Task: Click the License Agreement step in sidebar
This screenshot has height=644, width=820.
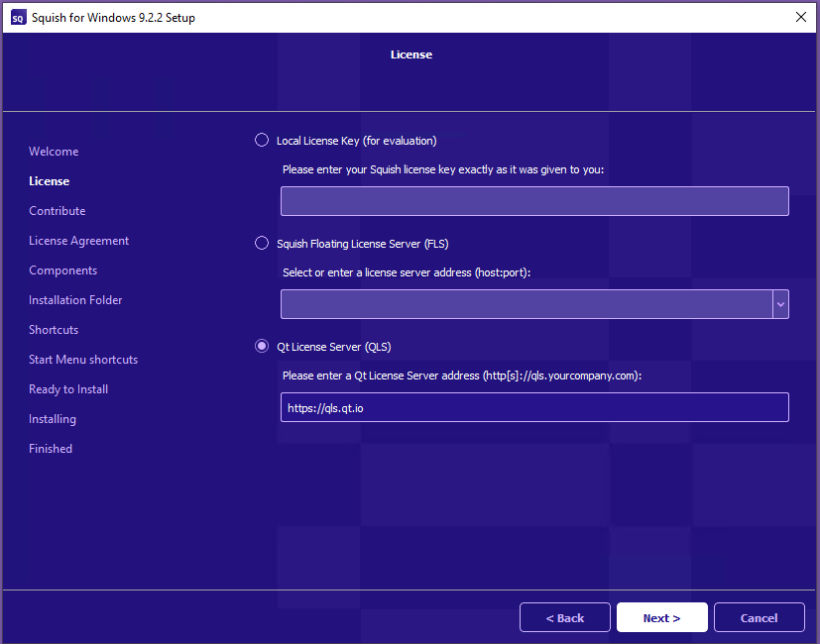Action: 78,241
